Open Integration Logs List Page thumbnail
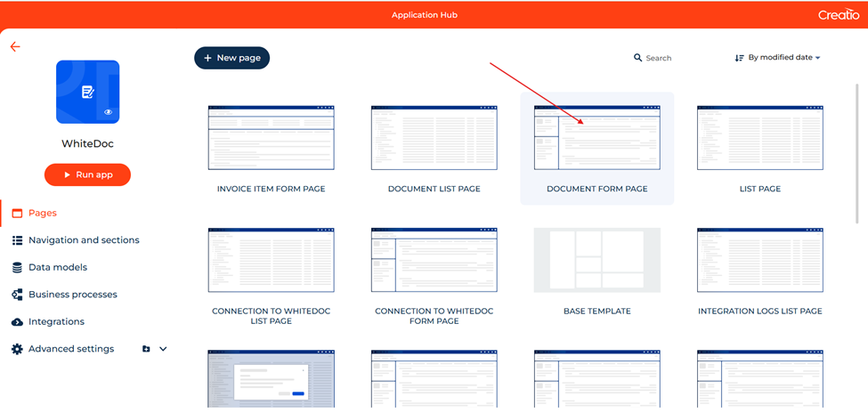 [x=760, y=260]
